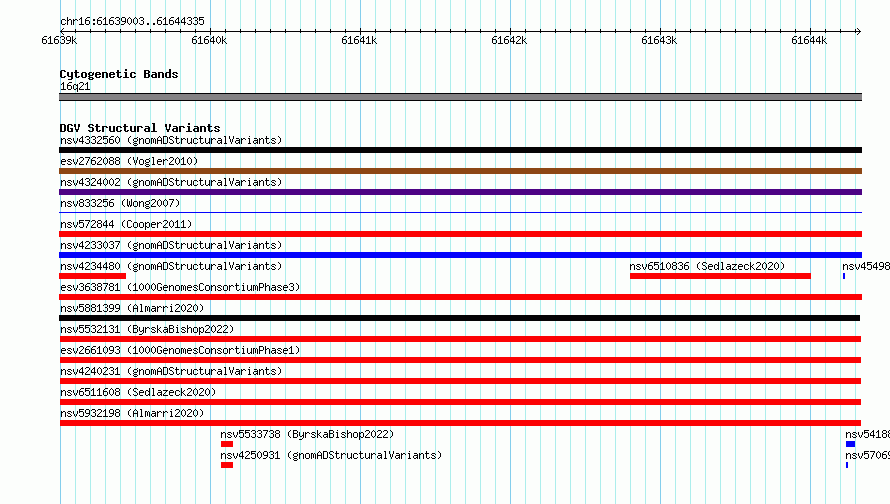Select the red esv2661093 variant bar
This screenshot has width=890, height=504.
(460, 360)
